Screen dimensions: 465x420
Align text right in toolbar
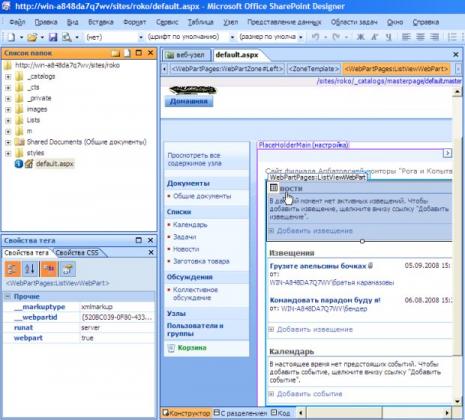pos(434,37)
